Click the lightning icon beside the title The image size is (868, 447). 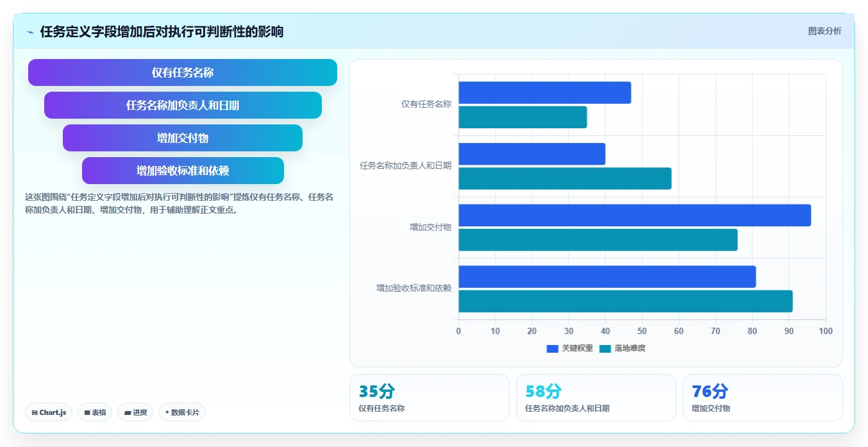[31, 32]
